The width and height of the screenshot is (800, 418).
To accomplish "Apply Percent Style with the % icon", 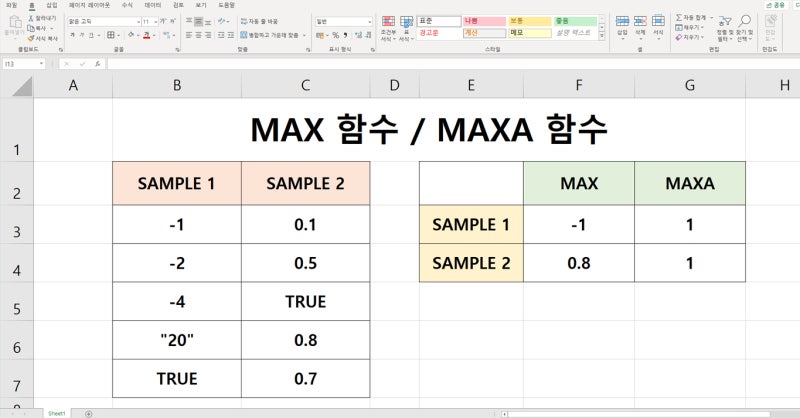I will click(336, 35).
